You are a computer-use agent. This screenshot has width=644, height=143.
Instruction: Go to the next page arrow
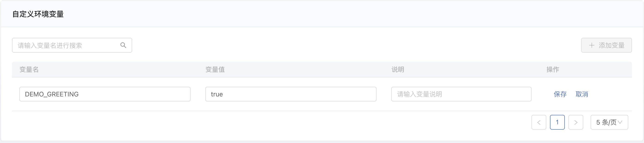(x=576, y=122)
